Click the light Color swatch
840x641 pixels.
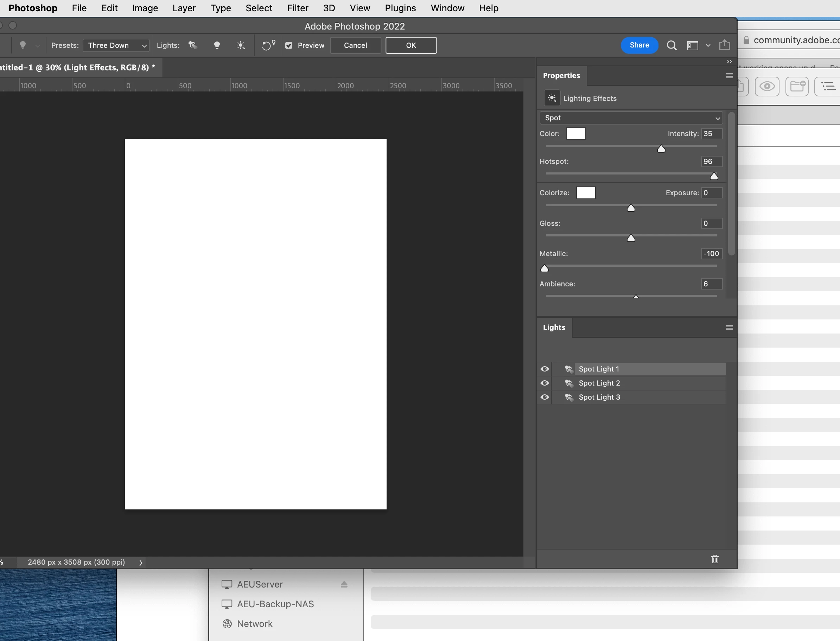[575, 134]
